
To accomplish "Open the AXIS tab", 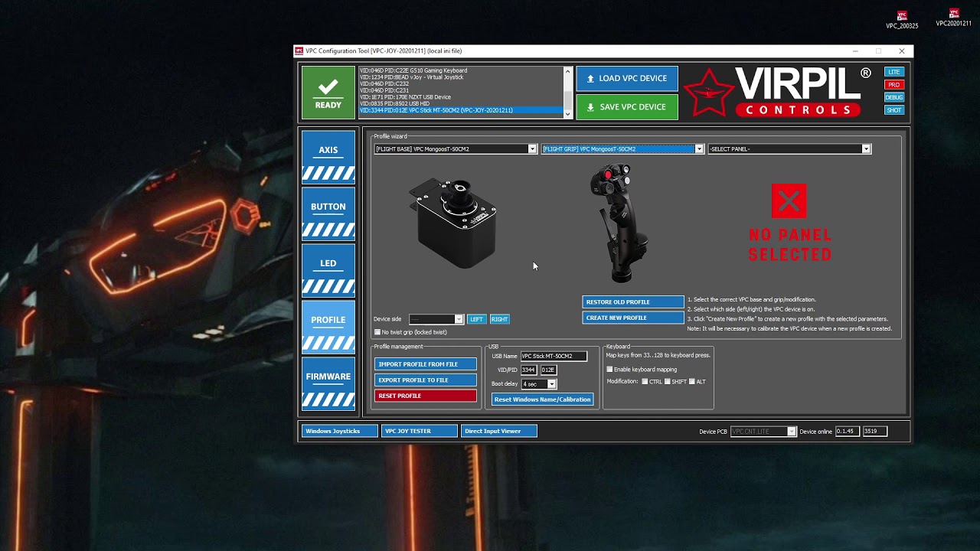I will [x=328, y=157].
